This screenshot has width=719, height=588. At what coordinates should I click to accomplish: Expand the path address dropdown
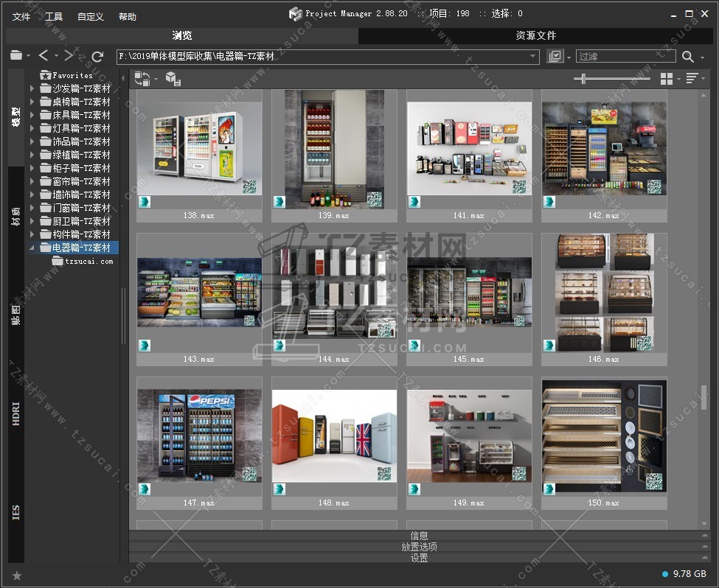tap(533, 57)
